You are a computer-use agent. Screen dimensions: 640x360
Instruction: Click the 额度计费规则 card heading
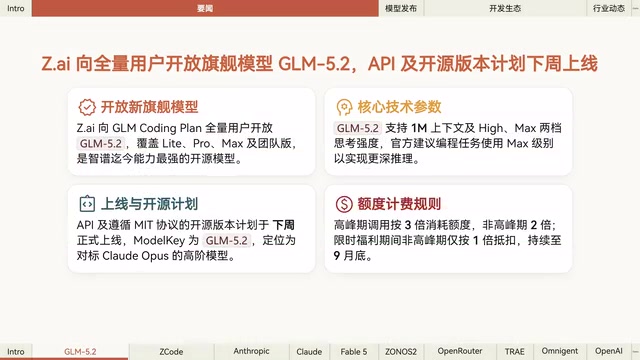(399, 204)
